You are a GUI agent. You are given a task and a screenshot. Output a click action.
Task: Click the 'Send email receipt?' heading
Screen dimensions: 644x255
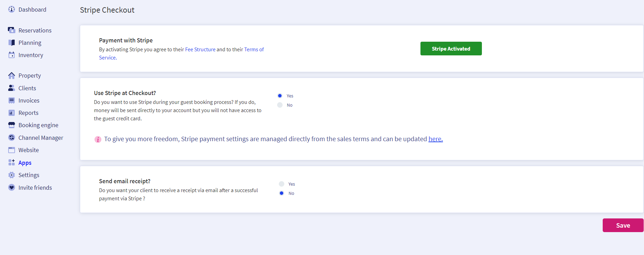[x=125, y=181]
